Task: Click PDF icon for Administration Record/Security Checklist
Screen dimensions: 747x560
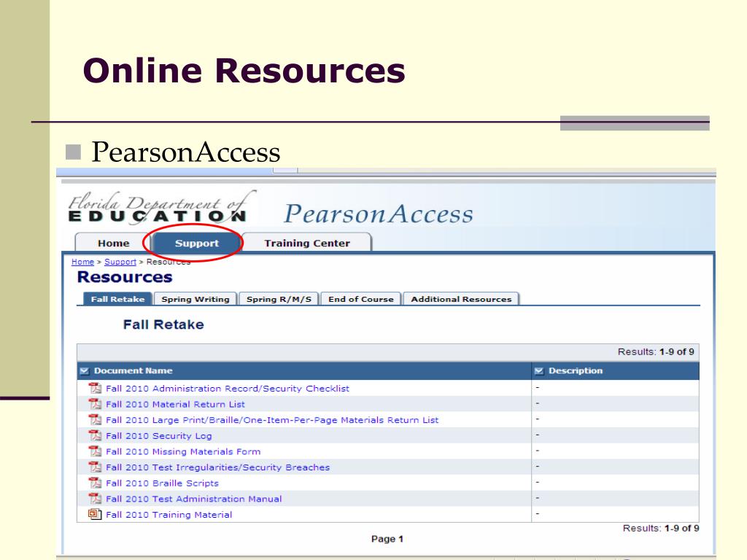Action: pos(96,388)
